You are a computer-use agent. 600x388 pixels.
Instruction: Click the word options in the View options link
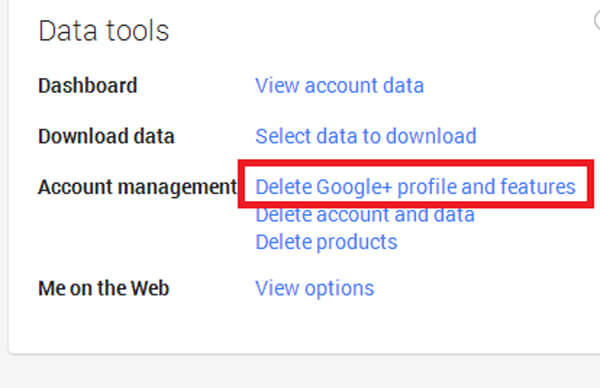[x=339, y=289]
